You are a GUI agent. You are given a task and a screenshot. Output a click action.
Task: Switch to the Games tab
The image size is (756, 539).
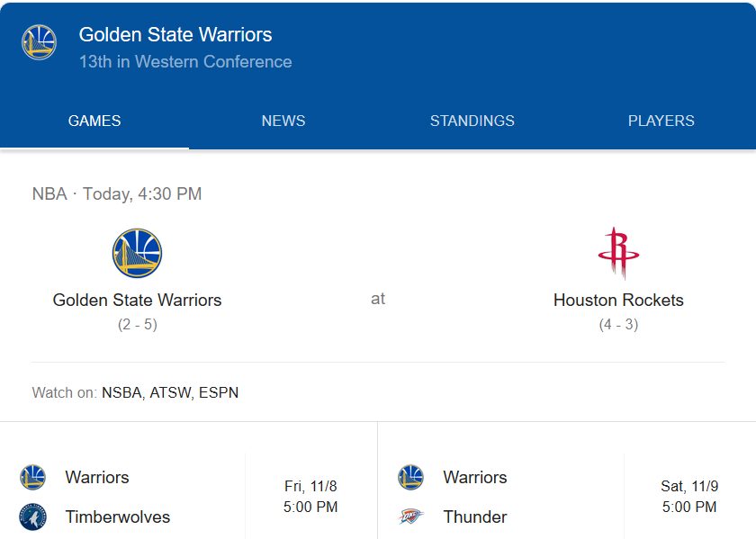coord(94,121)
